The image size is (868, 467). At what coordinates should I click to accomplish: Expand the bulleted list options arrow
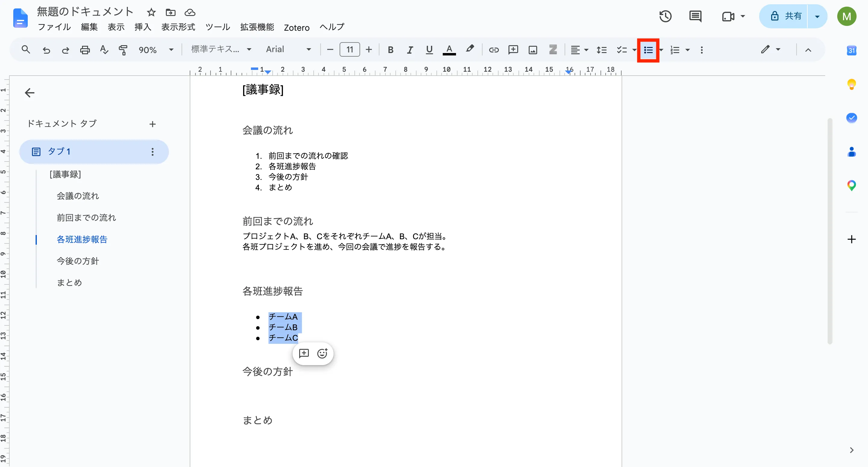(x=661, y=50)
